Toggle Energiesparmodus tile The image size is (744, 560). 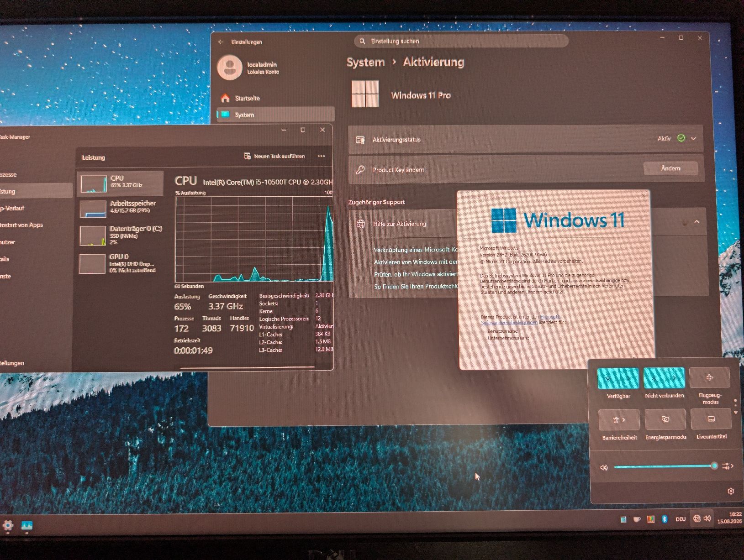[x=665, y=419]
